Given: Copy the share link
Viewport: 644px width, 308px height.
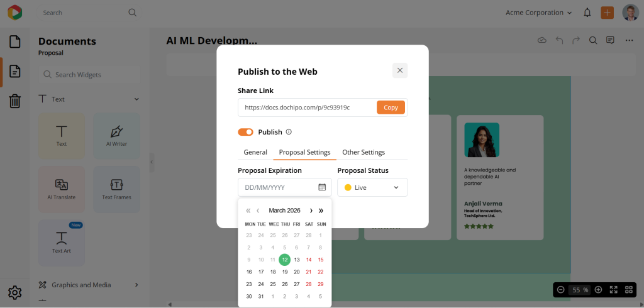Looking at the screenshot, I should pyautogui.click(x=391, y=107).
